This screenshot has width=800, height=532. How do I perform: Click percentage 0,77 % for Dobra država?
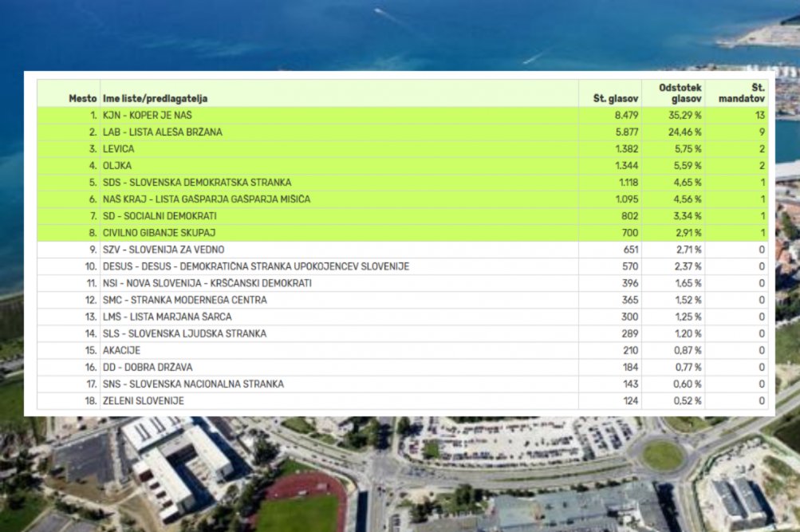pyautogui.click(x=688, y=368)
